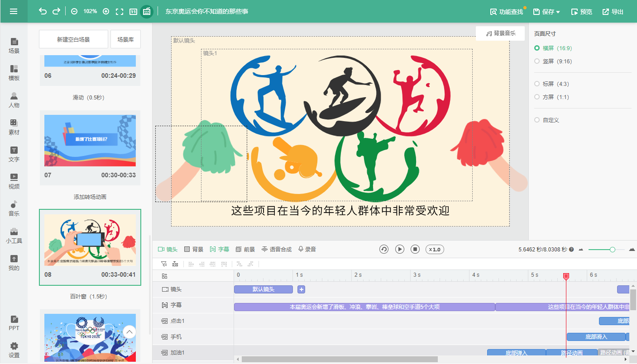Select 方屏 (1:1) page size
Image resolution: width=637 pixels, height=364 pixels.
[x=551, y=97]
